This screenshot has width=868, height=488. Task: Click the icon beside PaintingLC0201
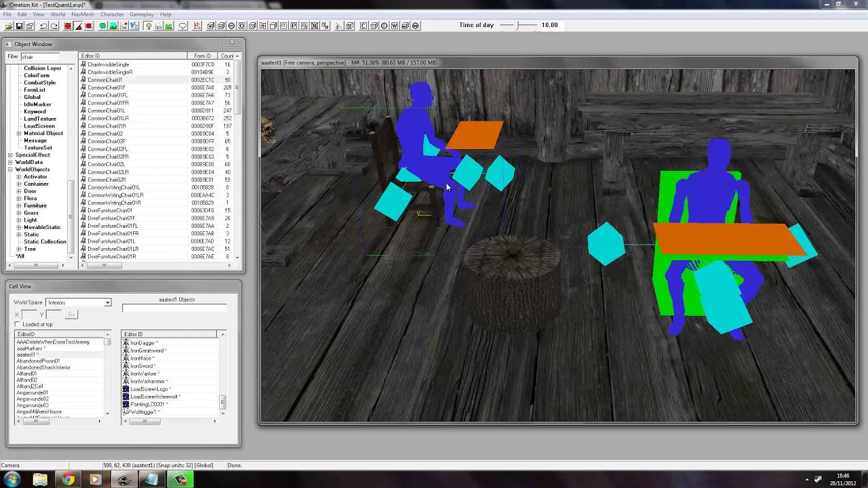pyautogui.click(x=125, y=405)
